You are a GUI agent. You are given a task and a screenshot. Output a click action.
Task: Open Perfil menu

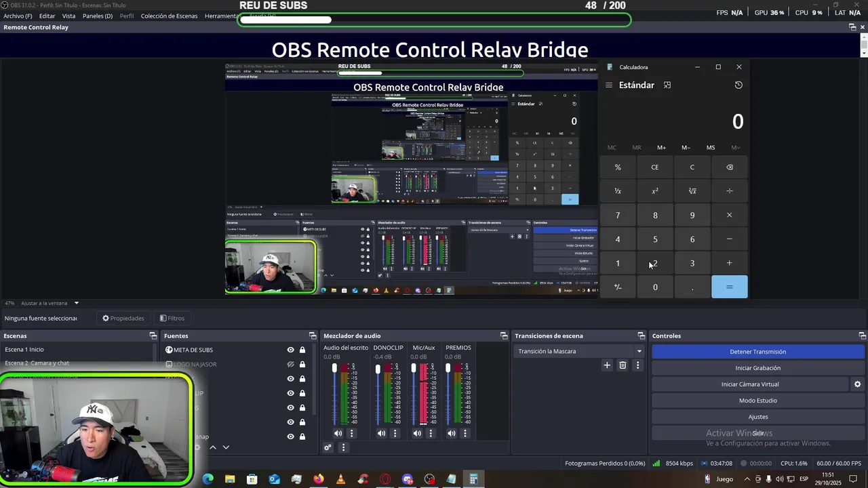click(x=127, y=16)
